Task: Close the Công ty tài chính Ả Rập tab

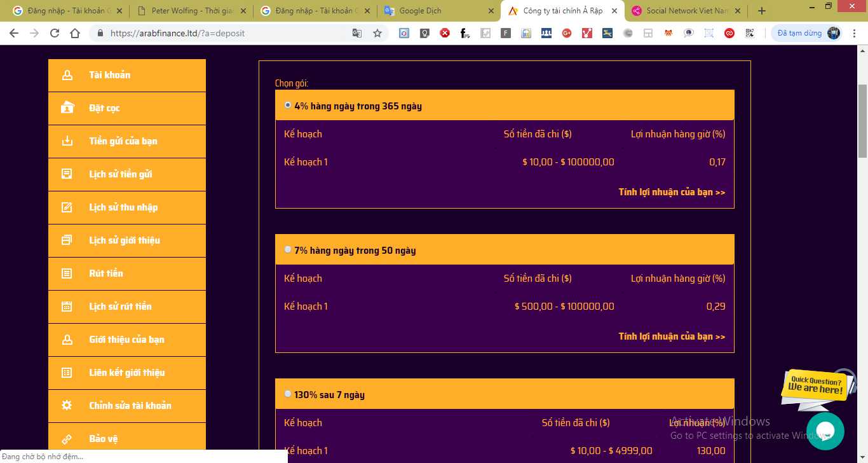Action: click(614, 11)
